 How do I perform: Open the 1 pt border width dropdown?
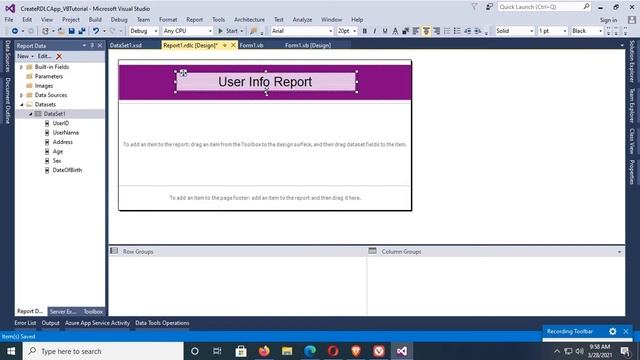tap(553, 31)
